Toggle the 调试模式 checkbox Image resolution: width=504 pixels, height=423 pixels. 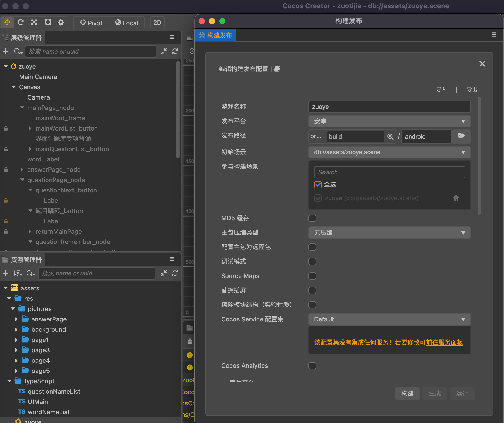click(312, 262)
